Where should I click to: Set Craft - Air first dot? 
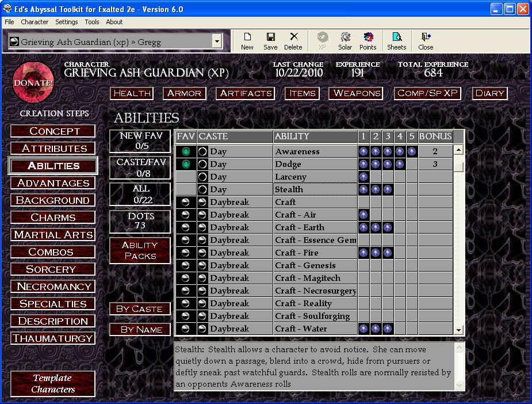tap(363, 215)
